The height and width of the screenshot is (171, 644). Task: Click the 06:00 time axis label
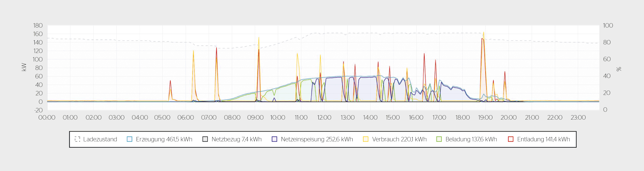click(185, 117)
